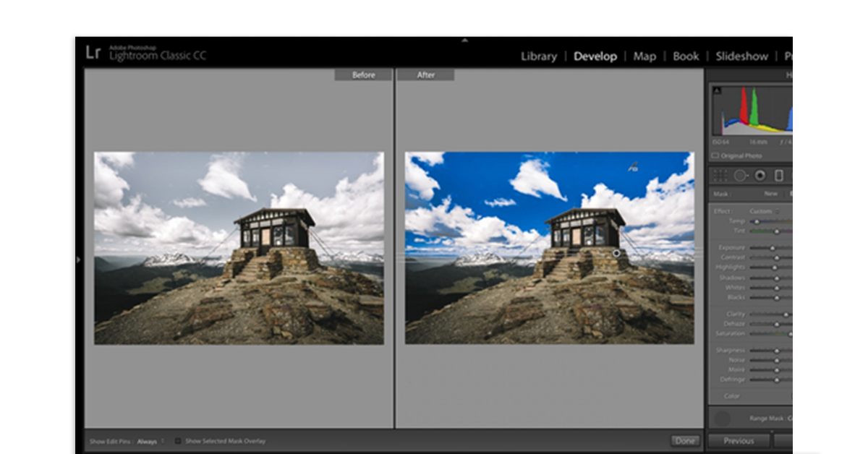
Task: Select the Crop Overlay grid tool
Action: coord(720,175)
